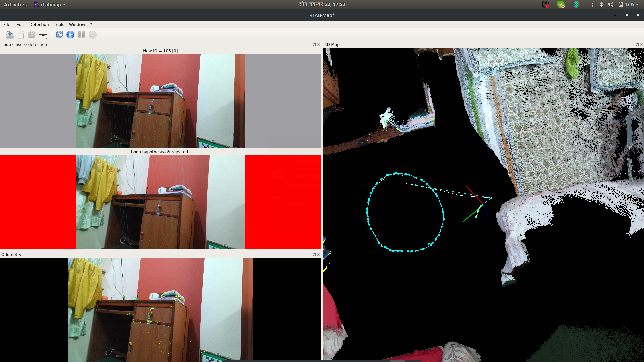Pause detection with the pause button
Image resolution: width=644 pixels, height=362 pixels.
[81, 35]
